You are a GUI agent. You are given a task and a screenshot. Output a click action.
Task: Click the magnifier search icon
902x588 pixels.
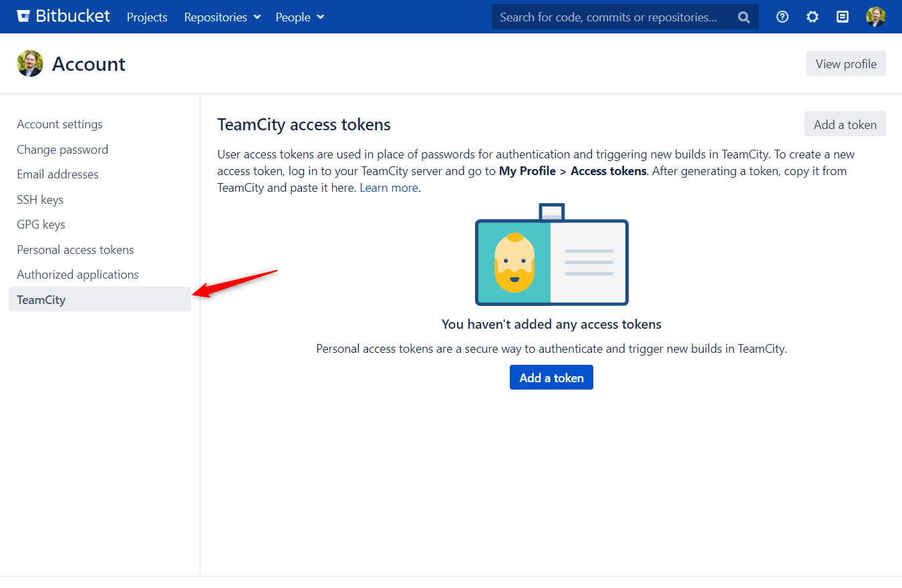tap(744, 17)
